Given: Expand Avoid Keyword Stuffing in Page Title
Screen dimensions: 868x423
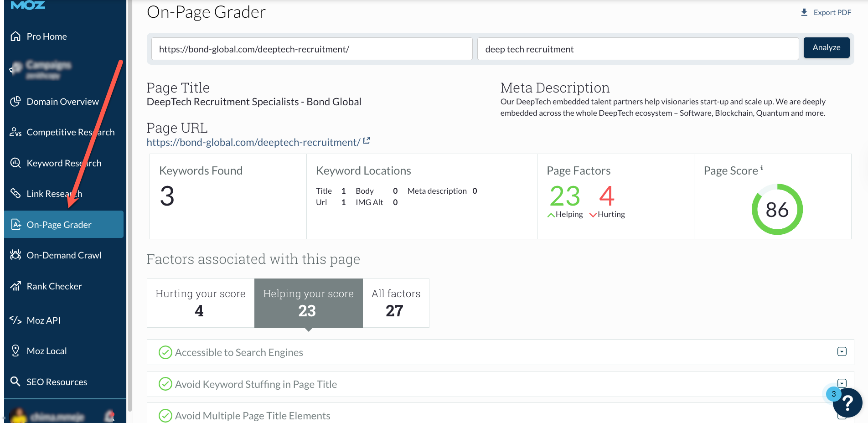Looking at the screenshot, I should [x=842, y=383].
